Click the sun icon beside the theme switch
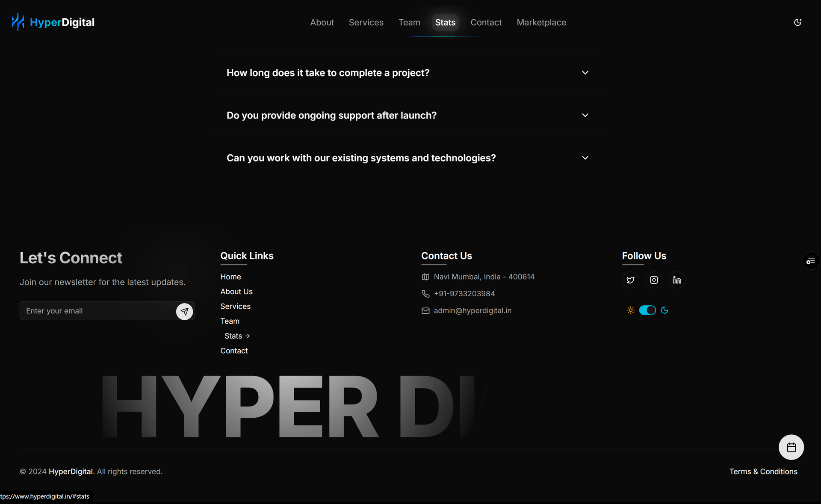 coord(630,310)
